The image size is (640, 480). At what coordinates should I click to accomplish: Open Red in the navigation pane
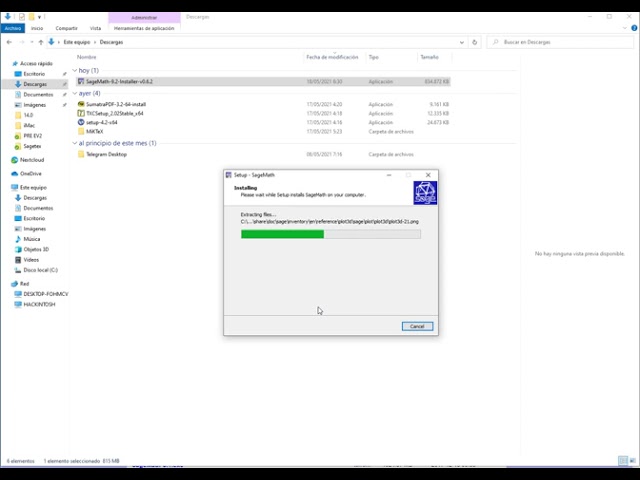point(24,284)
